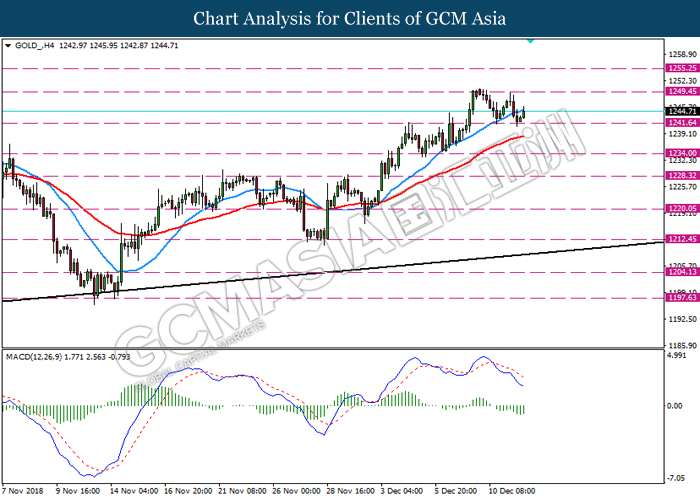Click the 1239.10 price scale value
Image resolution: width=700 pixels, height=500 pixels.
pyautogui.click(x=682, y=134)
